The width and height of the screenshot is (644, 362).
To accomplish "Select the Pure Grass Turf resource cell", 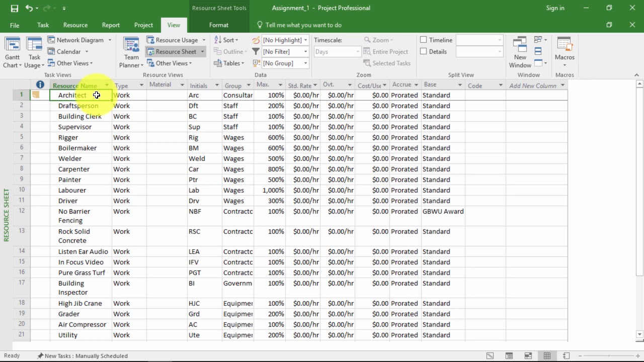I will coord(80,273).
